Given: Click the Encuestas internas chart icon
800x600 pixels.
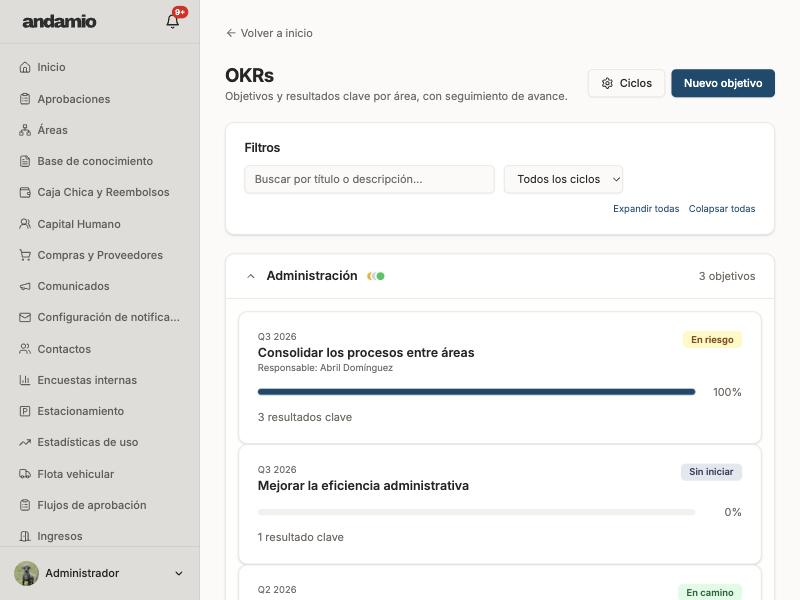Looking at the screenshot, I should pos(25,380).
